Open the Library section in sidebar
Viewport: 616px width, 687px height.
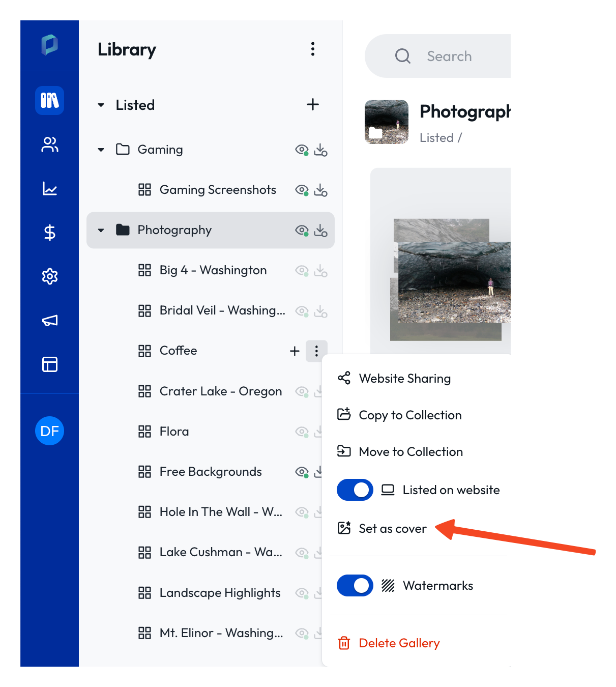[50, 100]
